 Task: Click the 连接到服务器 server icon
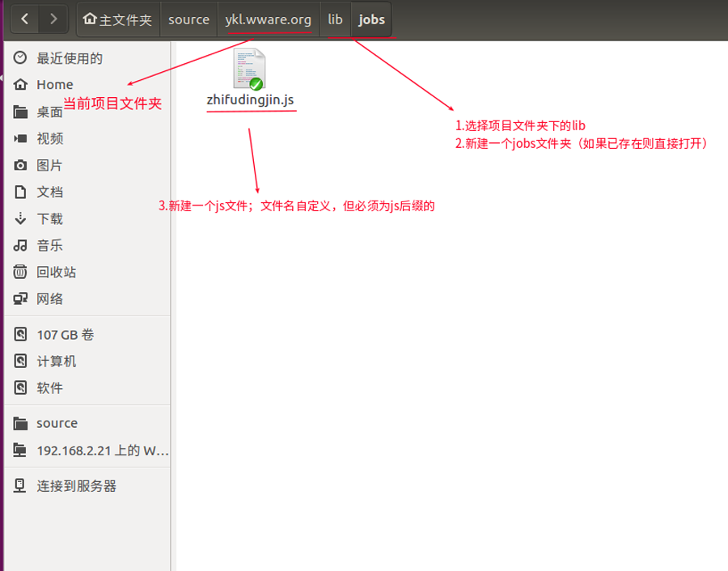click(x=20, y=485)
